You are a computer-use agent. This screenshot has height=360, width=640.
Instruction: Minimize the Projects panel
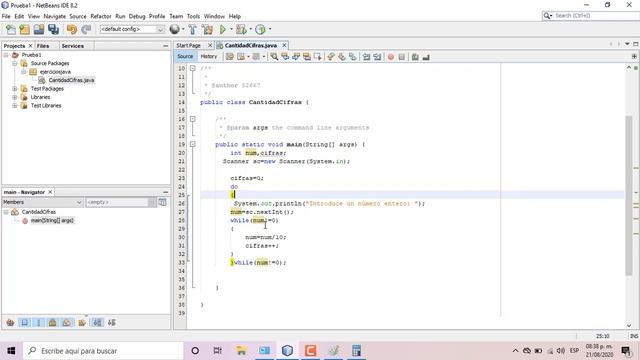[x=165, y=46]
